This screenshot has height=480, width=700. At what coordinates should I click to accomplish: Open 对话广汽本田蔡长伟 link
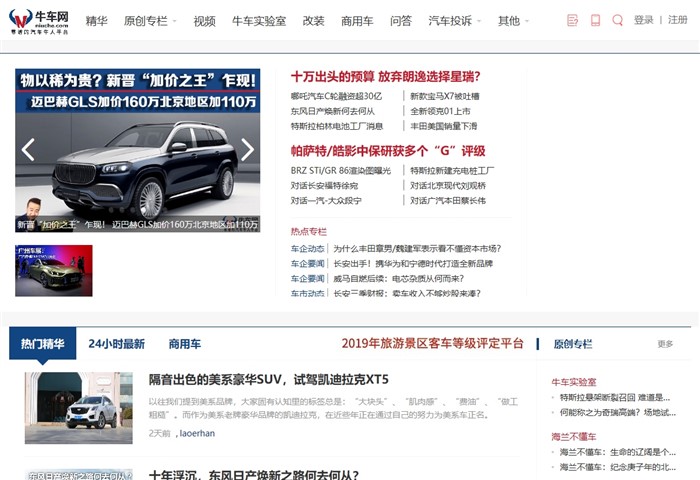(448, 201)
